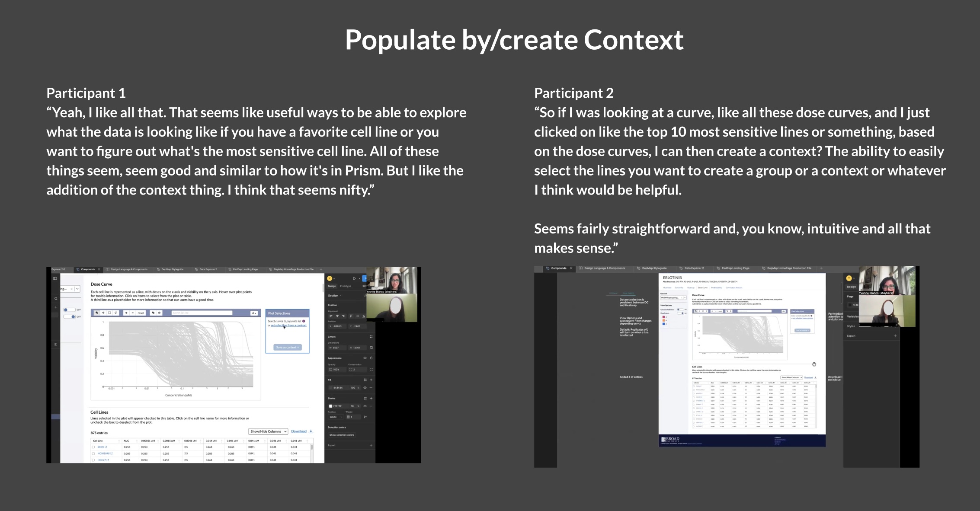Click the tag label icon in plot toolbar
Screen dimensions: 980x511
[x=153, y=313]
